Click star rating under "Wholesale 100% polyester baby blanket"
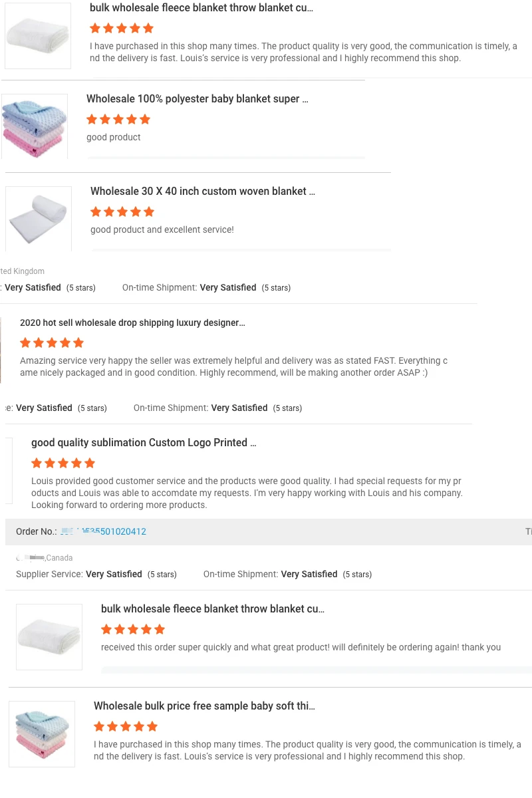Screen dimensions: 532x798 [x=118, y=120]
